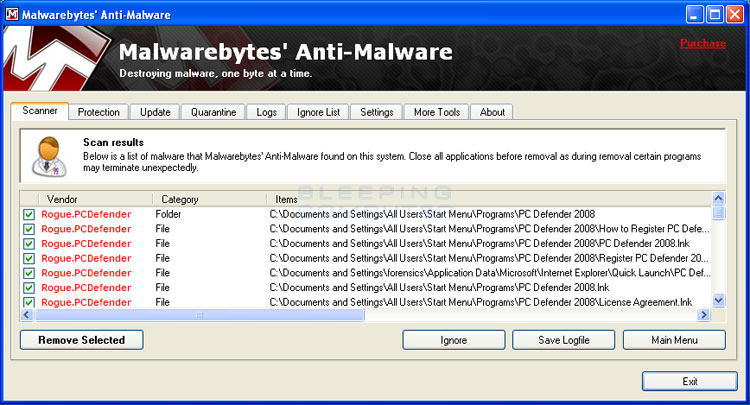Click Save Logfile button
Viewport: 750px width, 405px height.
(563, 340)
